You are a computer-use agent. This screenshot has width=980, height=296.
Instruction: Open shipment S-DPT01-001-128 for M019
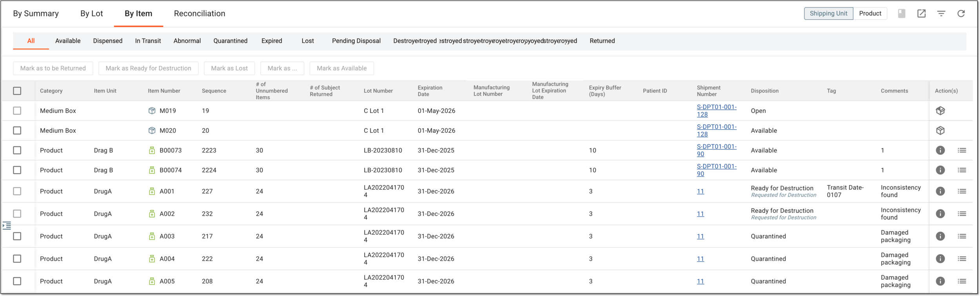click(x=717, y=111)
